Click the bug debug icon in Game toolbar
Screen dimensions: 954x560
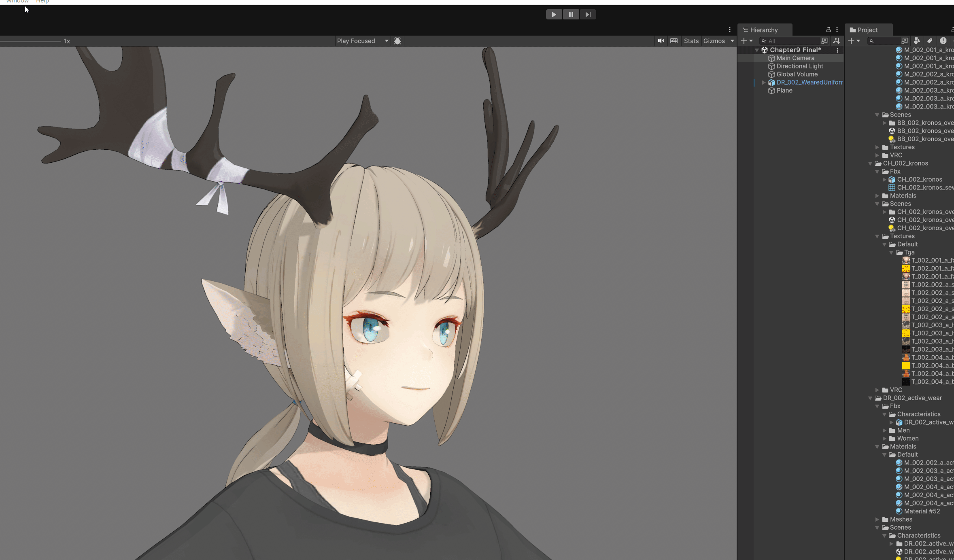coord(397,41)
